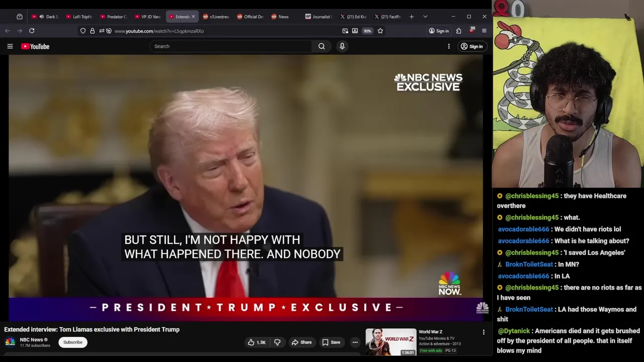Open NBC News channel name link

click(31, 340)
